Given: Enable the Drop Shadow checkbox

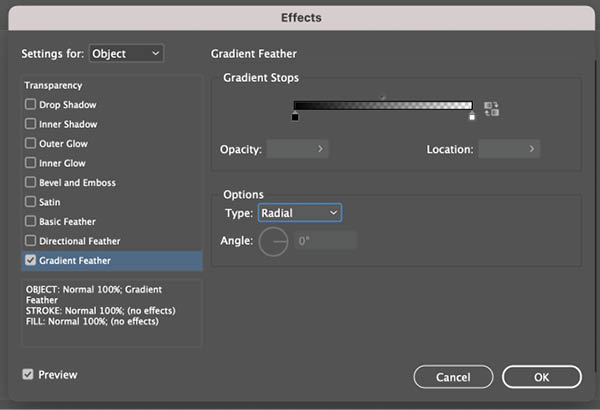Looking at the screenshot, I should 30,104.
